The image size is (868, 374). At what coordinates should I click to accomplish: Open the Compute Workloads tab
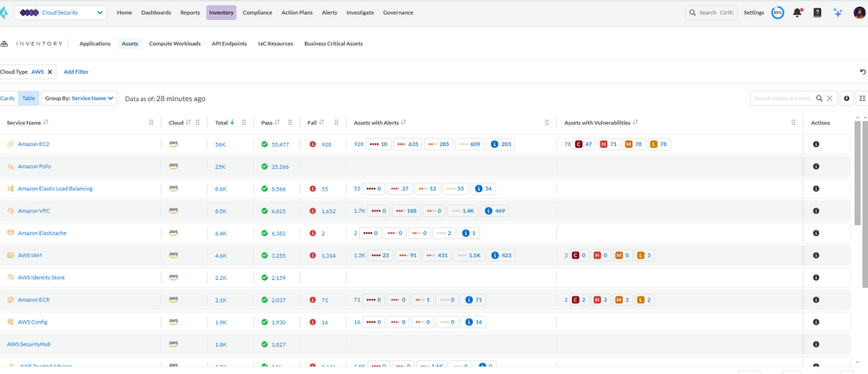(x=175, y=43)
